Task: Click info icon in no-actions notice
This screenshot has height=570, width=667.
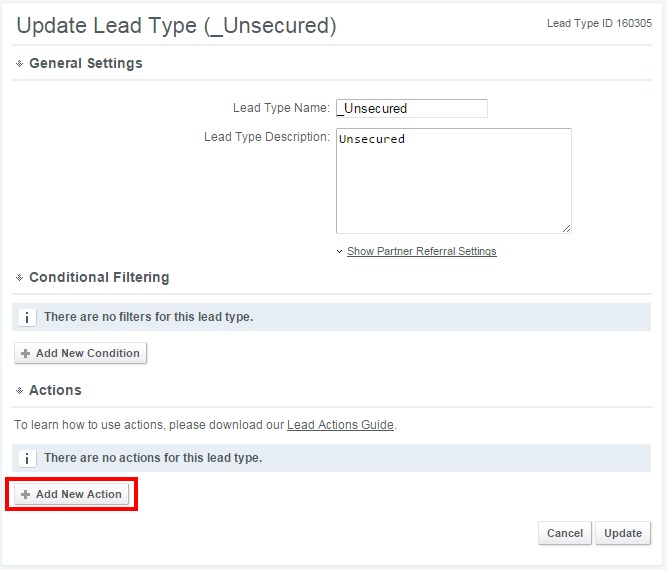Action: (x=26, y=458)
